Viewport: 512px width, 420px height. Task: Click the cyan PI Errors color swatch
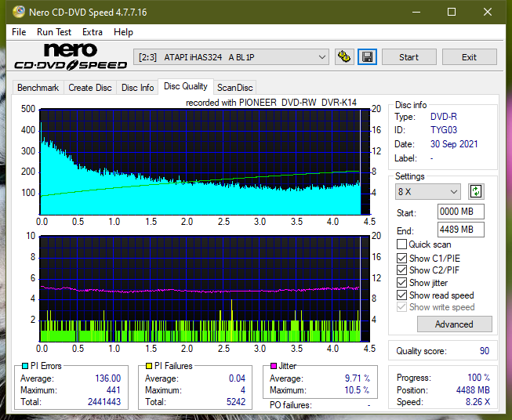[24, 366]
